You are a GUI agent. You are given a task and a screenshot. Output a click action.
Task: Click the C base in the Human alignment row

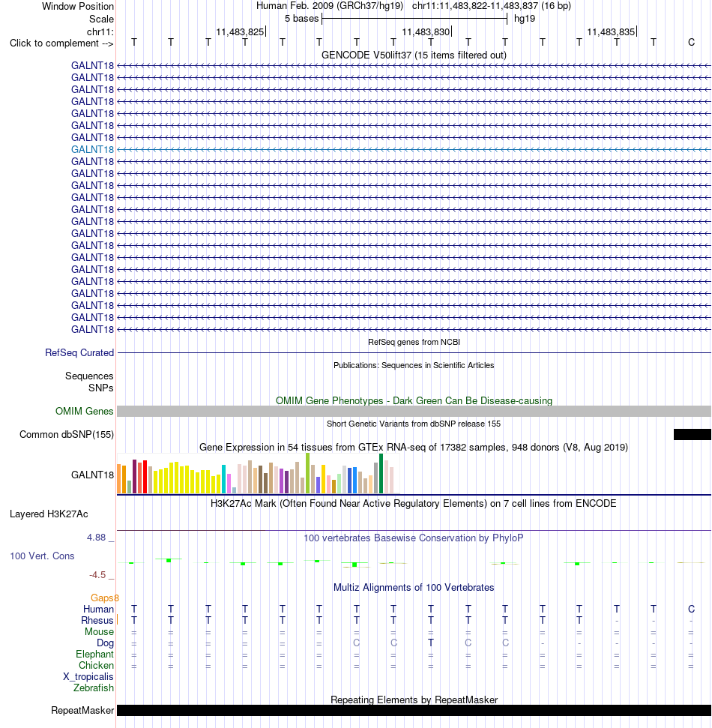(691, 609)
